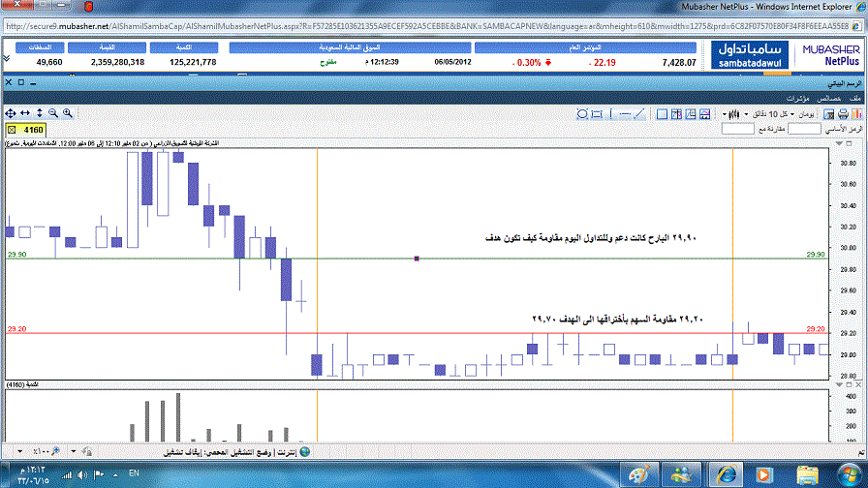
Task: Open the 10 minutes interval dropdown
Action: pyautogui.click(x=746, y=114)
